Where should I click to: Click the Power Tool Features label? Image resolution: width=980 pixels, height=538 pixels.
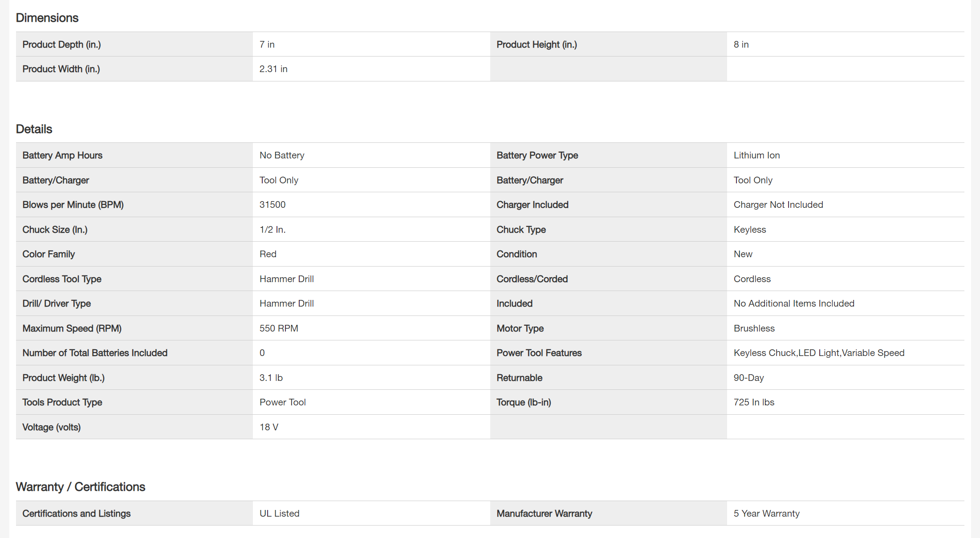pyautogui.click(x=539, y=353)
